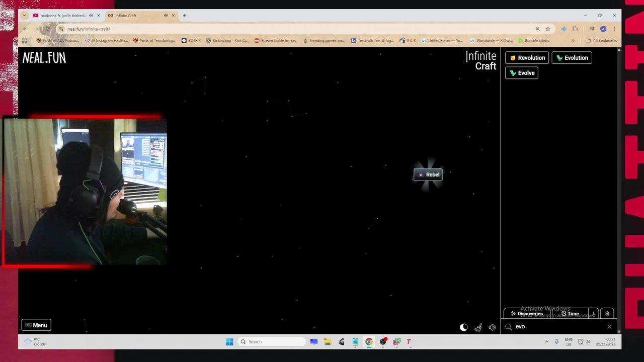Open the page zoom magnifier icon
Viewport: 644px width, 362px height.
coord(537,29)
